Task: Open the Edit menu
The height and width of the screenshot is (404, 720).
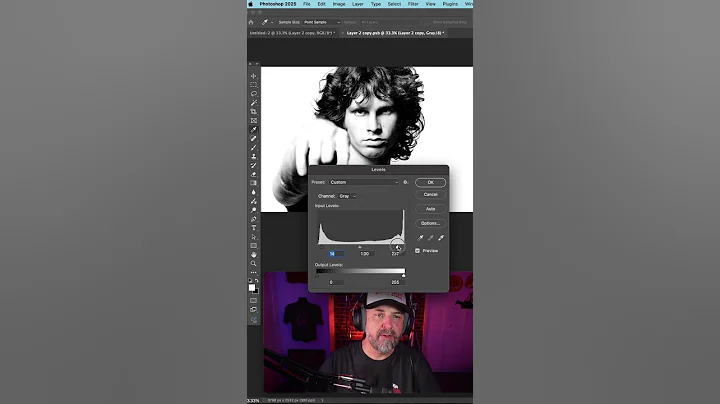Action: pos(321,4)
